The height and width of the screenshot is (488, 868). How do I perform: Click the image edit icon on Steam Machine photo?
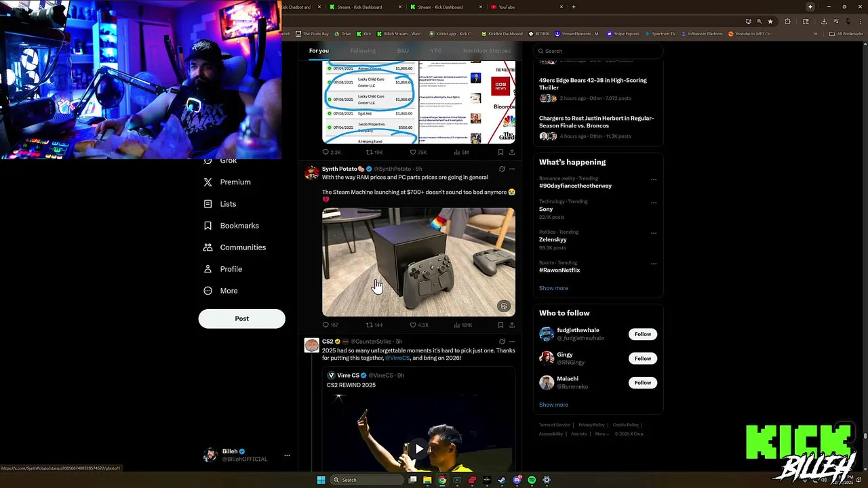(504, 306)
